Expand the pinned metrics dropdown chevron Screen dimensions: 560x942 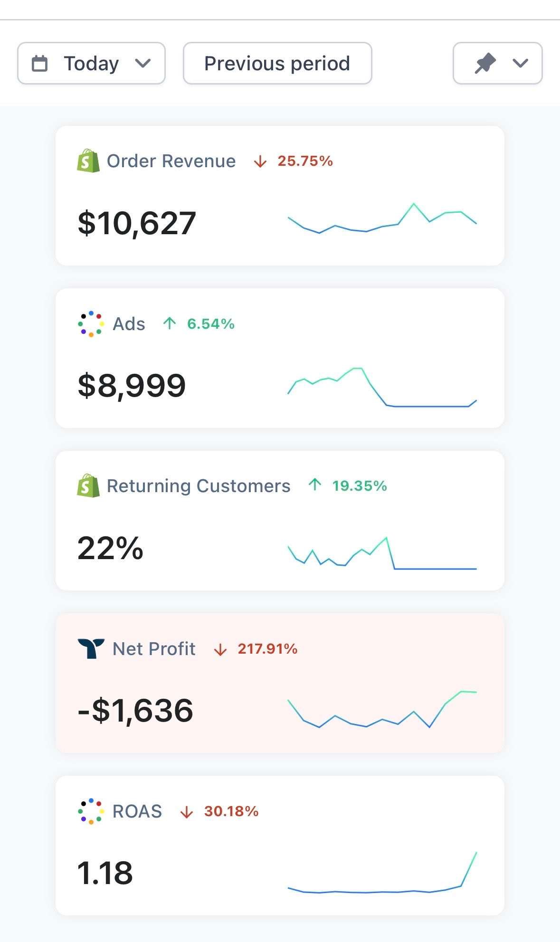click(x=521, y=63)
